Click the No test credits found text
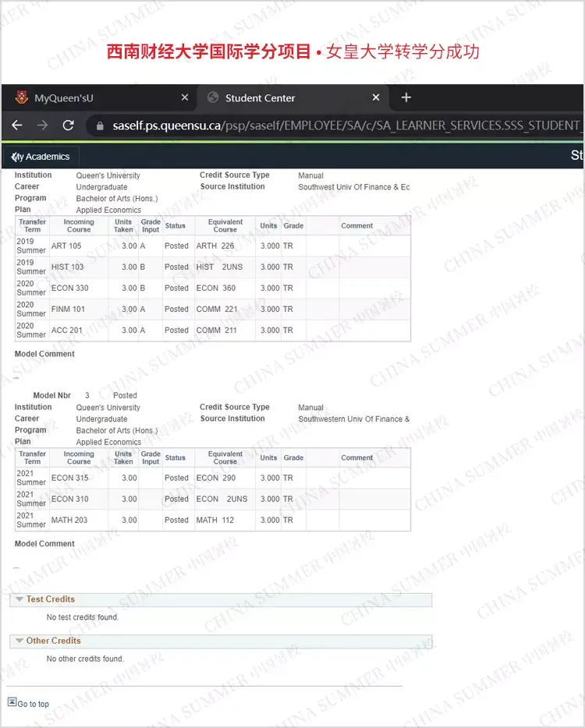Screen dimensions: 585x728 click(82, 617)
